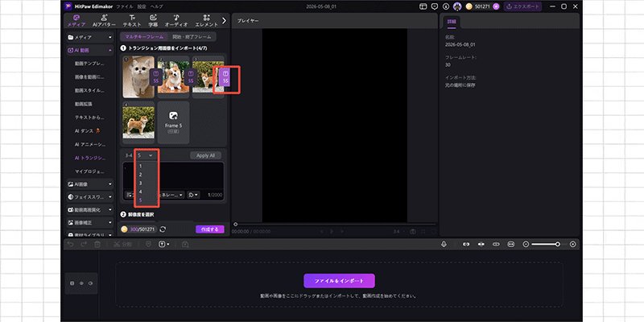Viewport: 644px width, 322px height.
Task: Toggle the duration dropdown showing 5
Action: click(x=146, y=155)
